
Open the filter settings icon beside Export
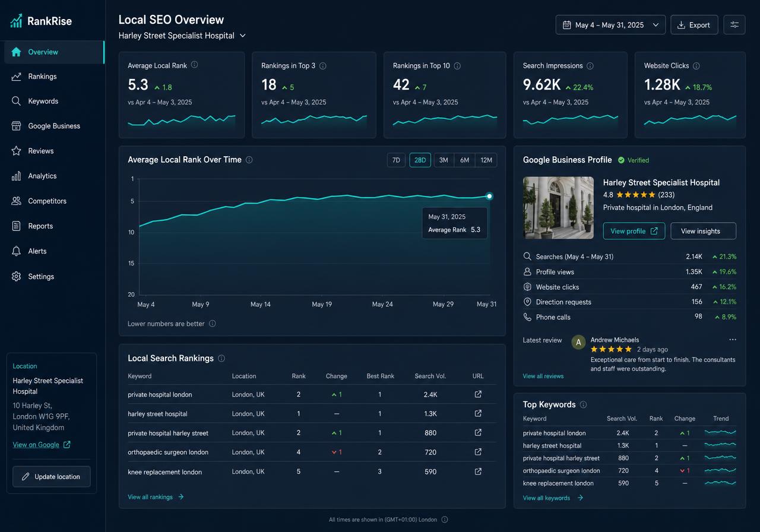734,25
